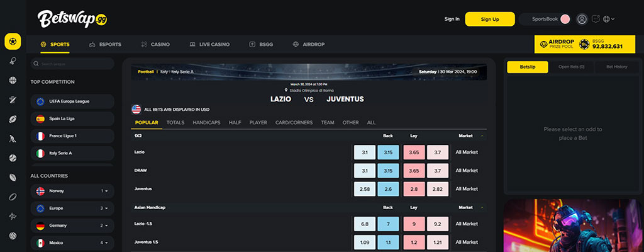The image size is (644, 252).
Task: Select the Betslip tab
Action: click(528, 67)
